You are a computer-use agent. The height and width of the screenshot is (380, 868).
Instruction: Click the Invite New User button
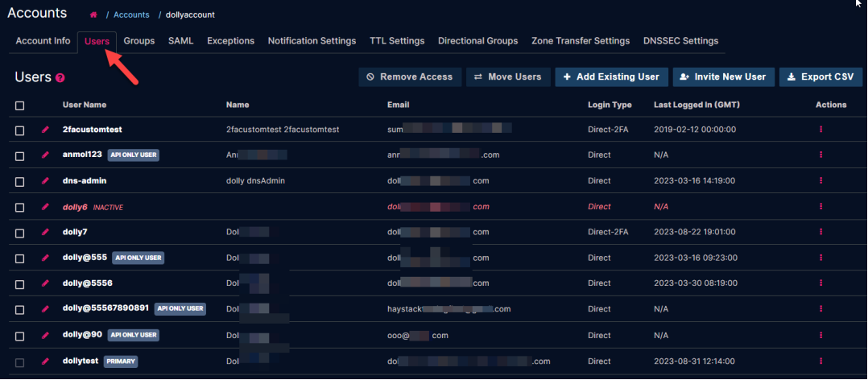click(724, 76)
